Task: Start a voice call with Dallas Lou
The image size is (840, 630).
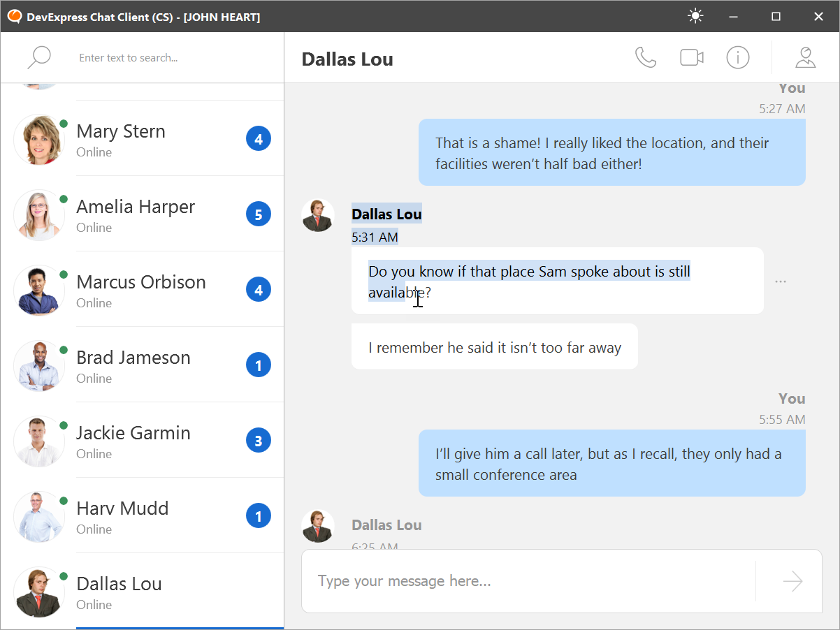Action: pyautogui.click(x=645, y=57)
